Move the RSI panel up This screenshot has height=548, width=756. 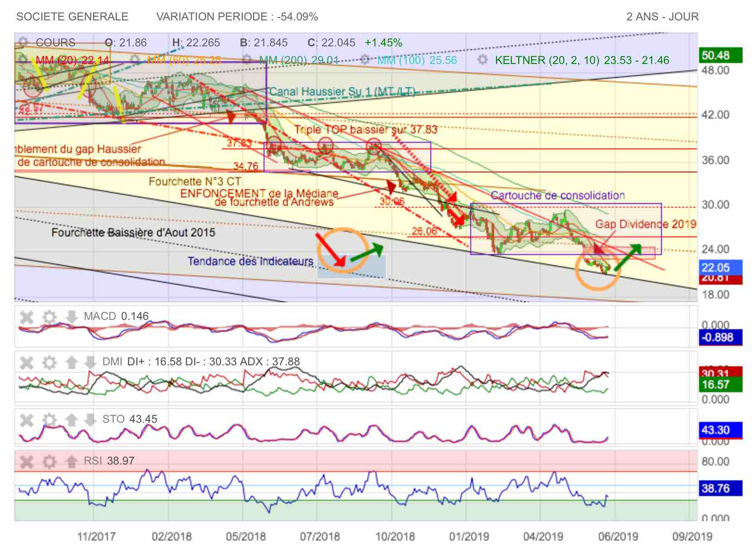pos(71,461)
